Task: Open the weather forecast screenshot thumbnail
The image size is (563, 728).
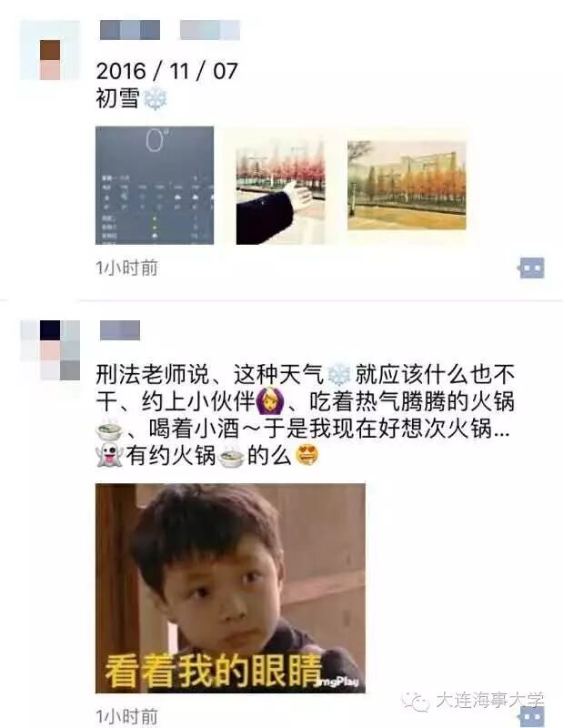Action: click(155, 186)
